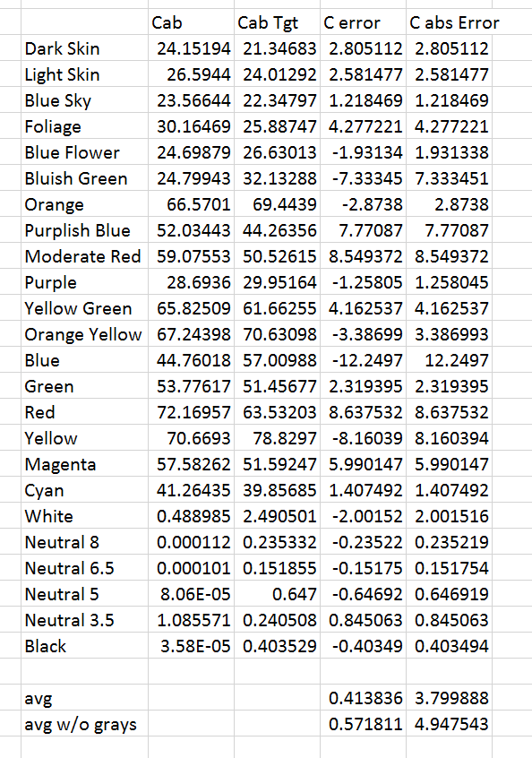Image resolution: width=532 pixels, height=758 pixels.
Task: Select the Cab Tgt header cell
Action: pos(277,22)
